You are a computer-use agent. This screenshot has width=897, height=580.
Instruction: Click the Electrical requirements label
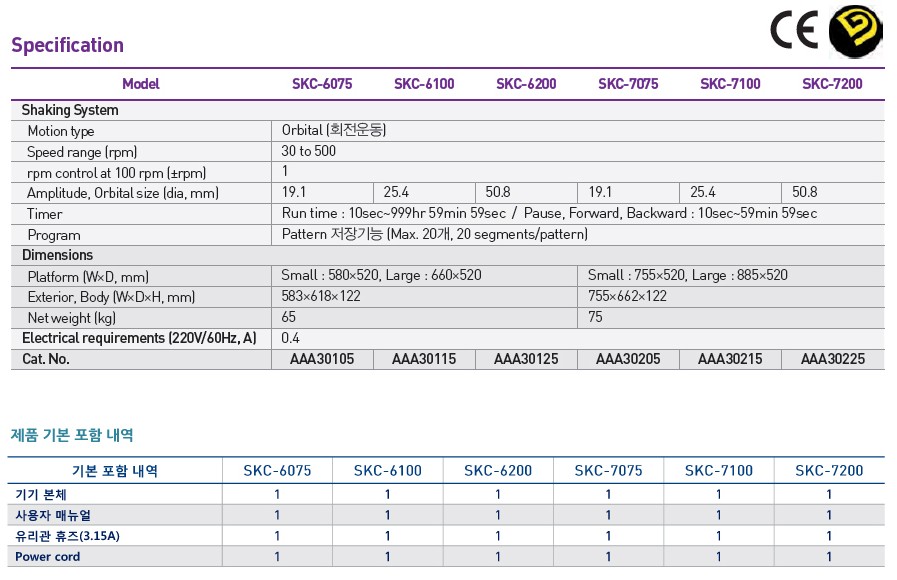[139, 338]
